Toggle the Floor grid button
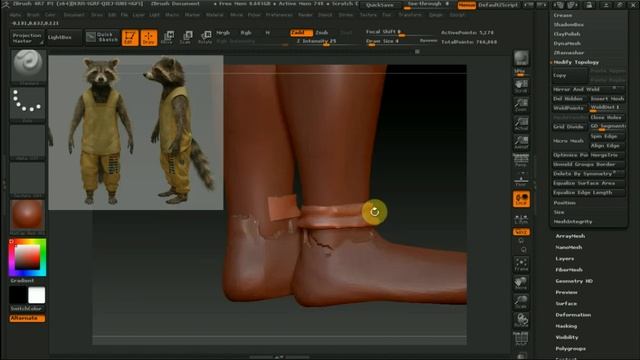Viewport: 640px width, 360px height. pos(521,179)
